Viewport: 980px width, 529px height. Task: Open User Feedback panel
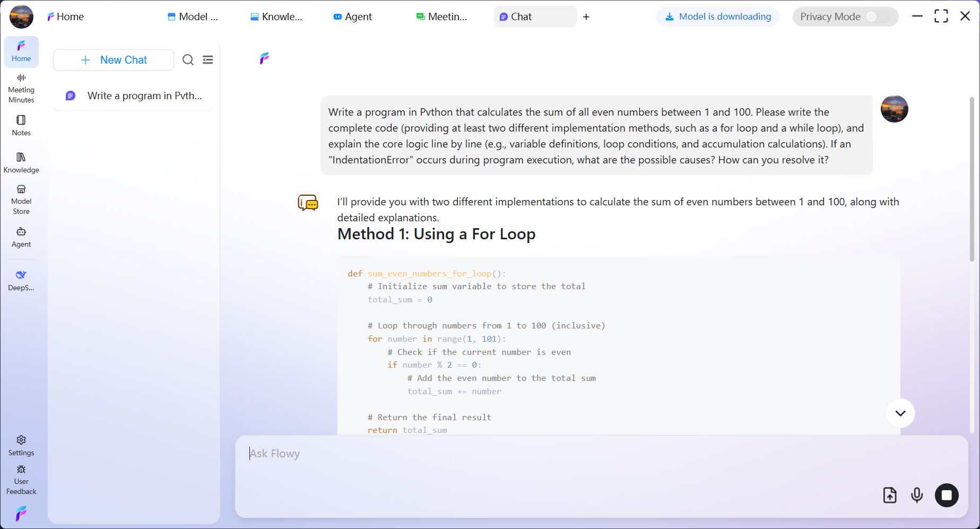[21, 479]
